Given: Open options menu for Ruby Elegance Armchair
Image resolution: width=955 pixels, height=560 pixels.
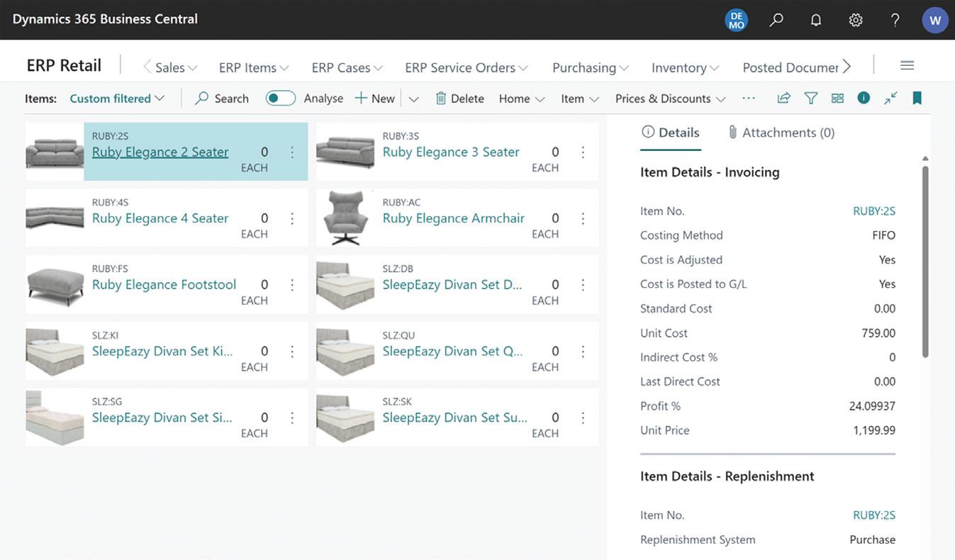Looking at the screenshot, I should [583, 218].
